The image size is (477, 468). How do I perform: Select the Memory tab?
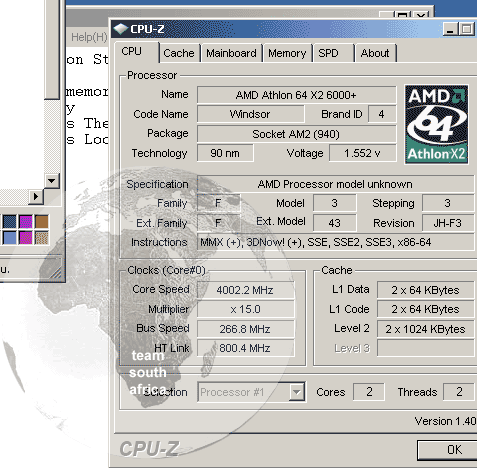[x=287, y=53]
